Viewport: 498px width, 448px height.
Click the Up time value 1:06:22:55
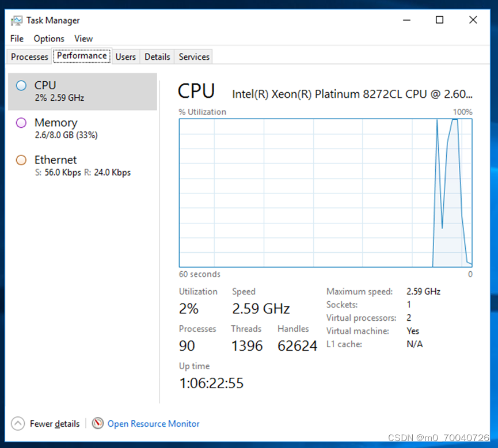tap(211, 383)
